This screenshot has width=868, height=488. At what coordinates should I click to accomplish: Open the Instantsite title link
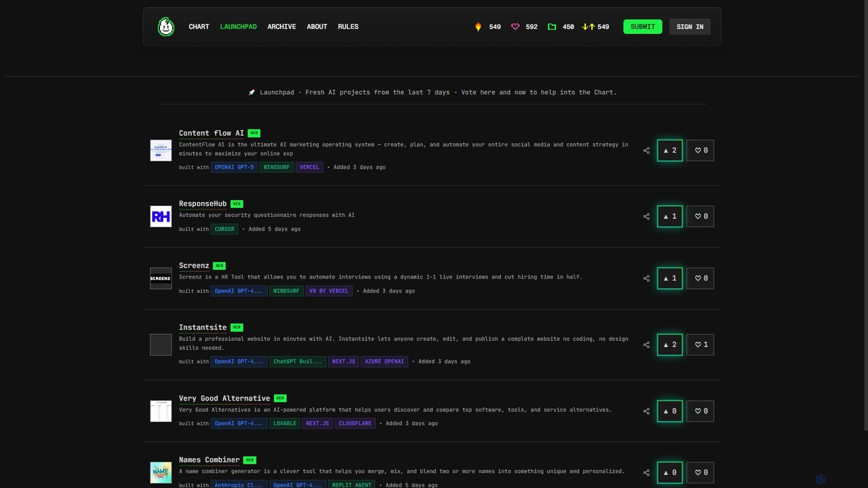203,327
